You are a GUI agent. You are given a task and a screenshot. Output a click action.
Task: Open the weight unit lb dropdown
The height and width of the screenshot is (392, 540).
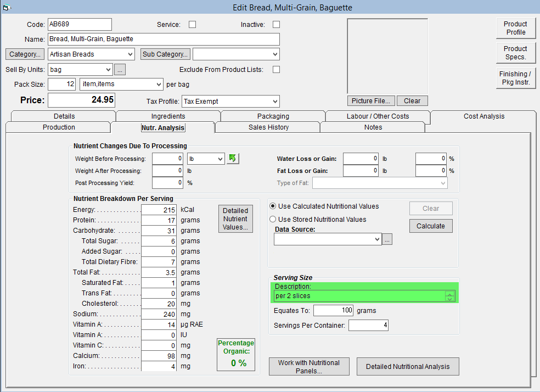[220, 159]
